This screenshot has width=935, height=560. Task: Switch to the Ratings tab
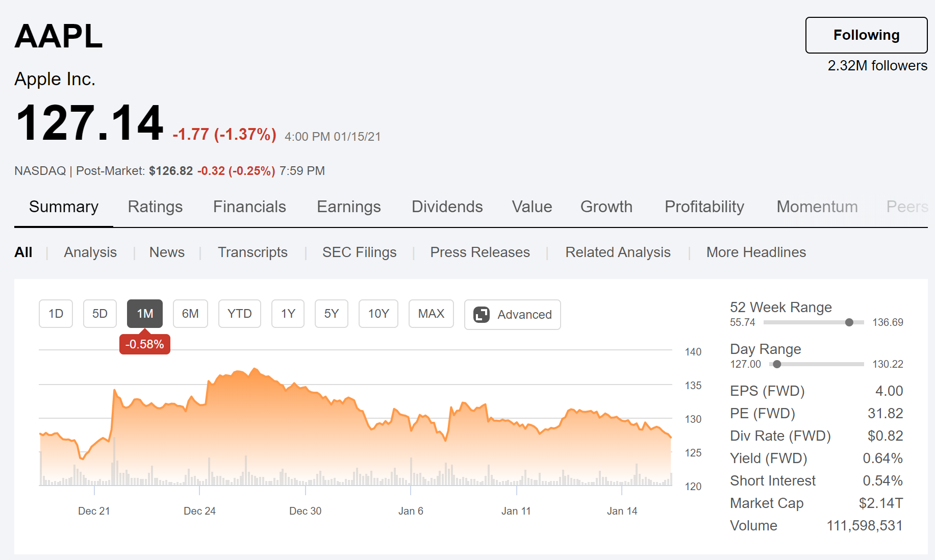(x=155, y=207)
